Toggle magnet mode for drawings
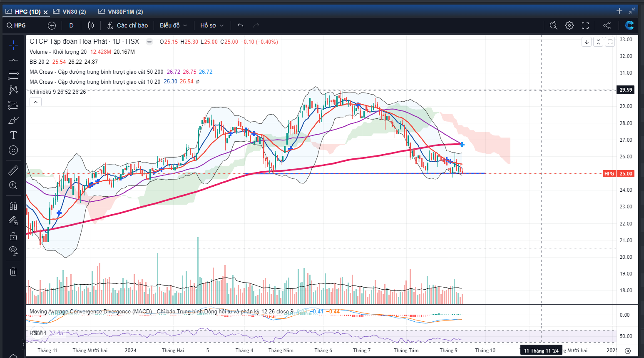The image size is (644, 358). pos(13,206)
